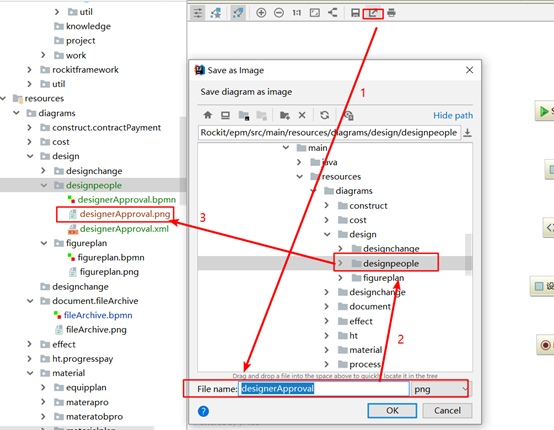Select the document folder in dialog tree
554x430 pixels.
pyautogui.click(x=370, y=306)
